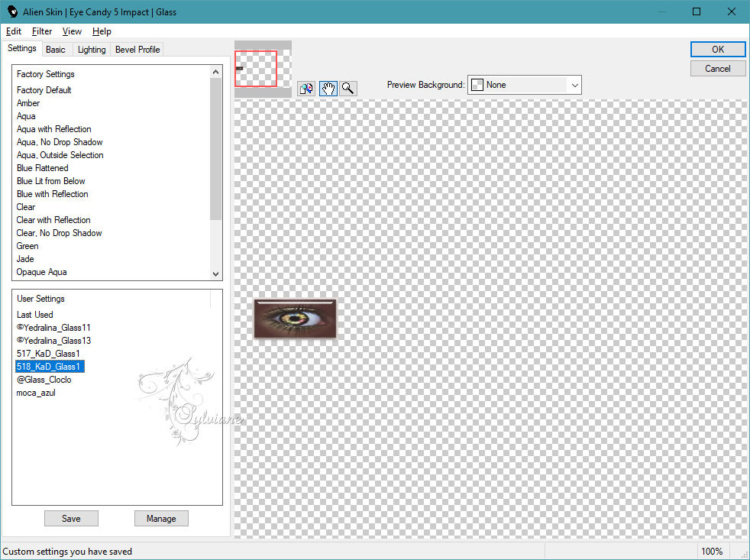Select the Blue Flattened preset
This screenshot has height=560, width=750.
[x=42, y=167]
